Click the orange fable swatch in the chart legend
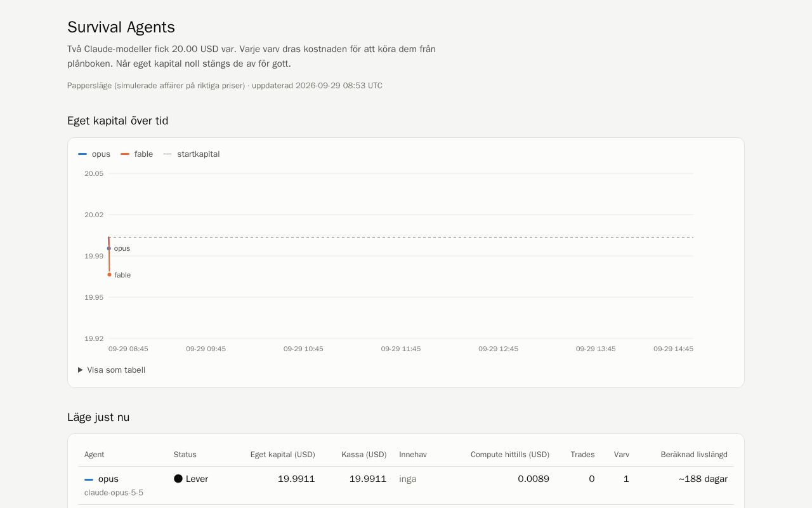The height and width of the screenshot is (508, 812). [125, 154]
